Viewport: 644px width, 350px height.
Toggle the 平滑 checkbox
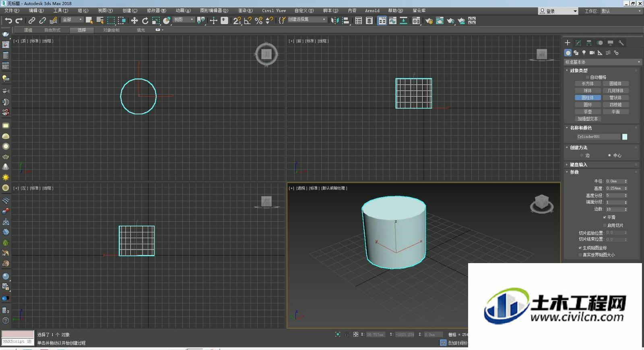click(x=605, y=217)
